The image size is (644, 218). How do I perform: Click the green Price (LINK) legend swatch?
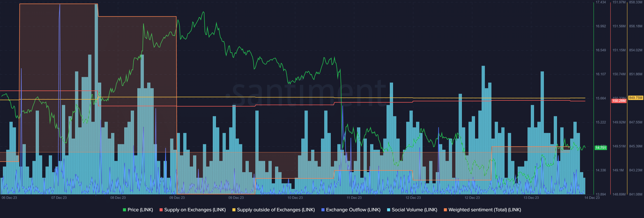pos(124,210)
